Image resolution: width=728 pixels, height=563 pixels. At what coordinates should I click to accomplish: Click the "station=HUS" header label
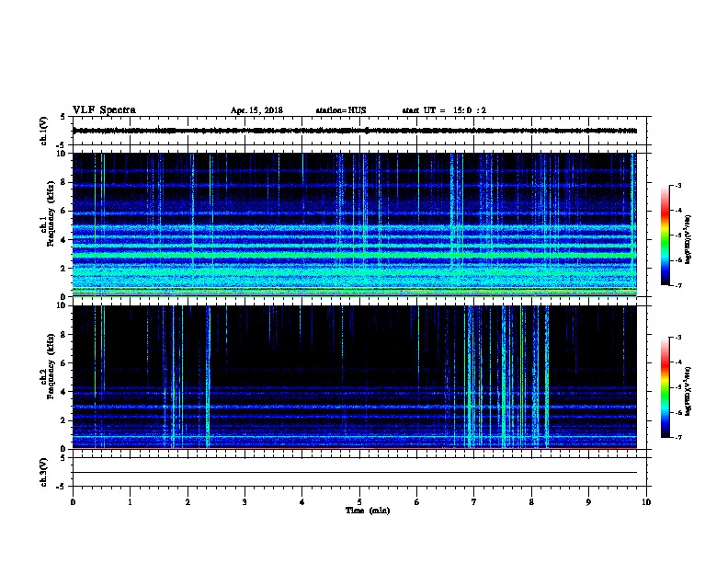341,110
